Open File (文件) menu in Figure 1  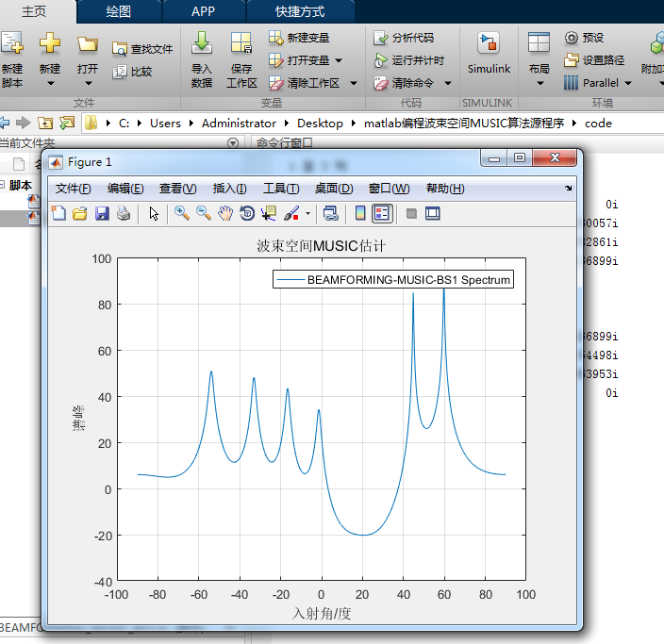(74, 189)
